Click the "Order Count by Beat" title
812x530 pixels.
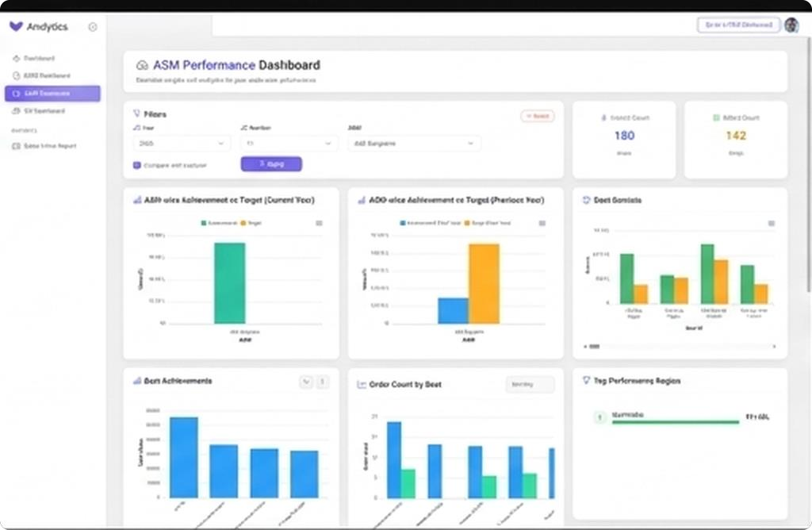(x=405, y=385)
